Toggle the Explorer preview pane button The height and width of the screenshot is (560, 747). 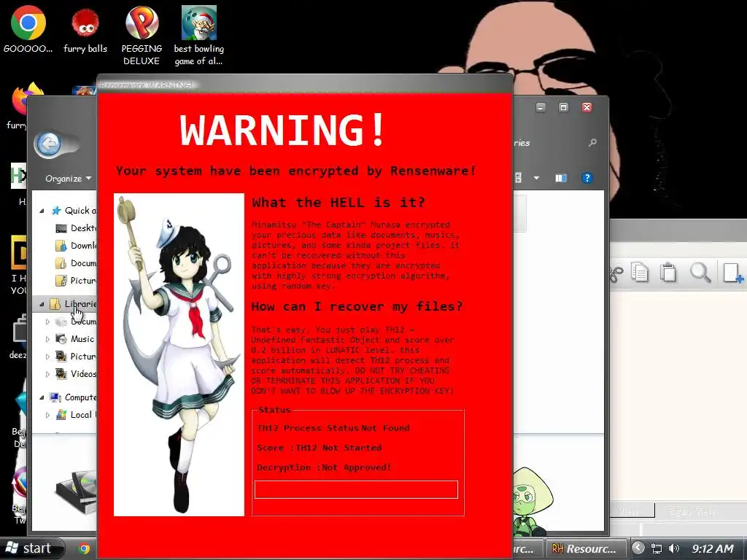click(561, 178)
